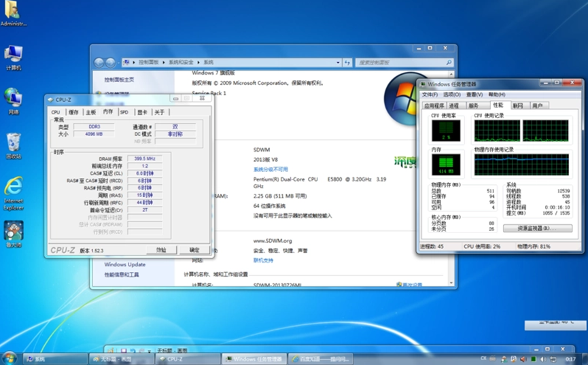Open the 联机支持 link
This screenshot has height=365, width=588.
[263, 260]
